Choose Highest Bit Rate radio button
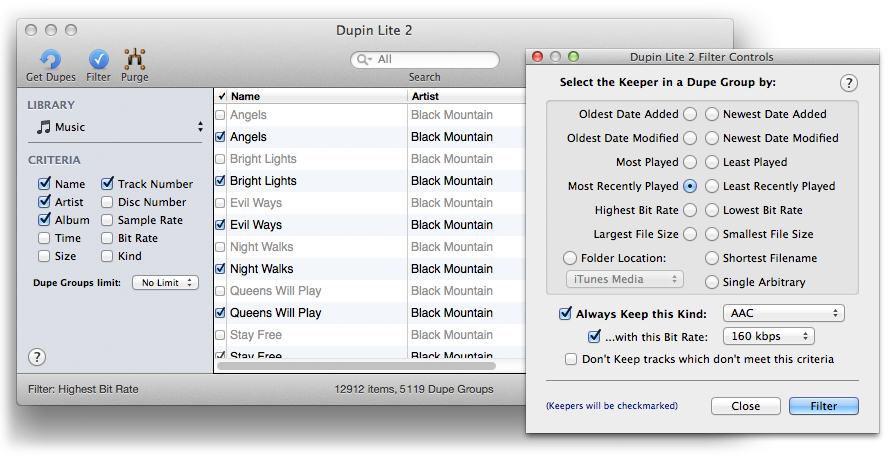Image resolution: width=894 pixels, height=463 pixels. click(x=690, y=210)
